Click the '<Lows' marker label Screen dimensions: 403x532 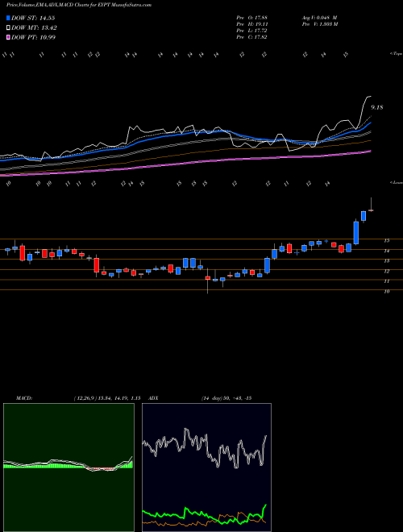[x=396, y=182]
